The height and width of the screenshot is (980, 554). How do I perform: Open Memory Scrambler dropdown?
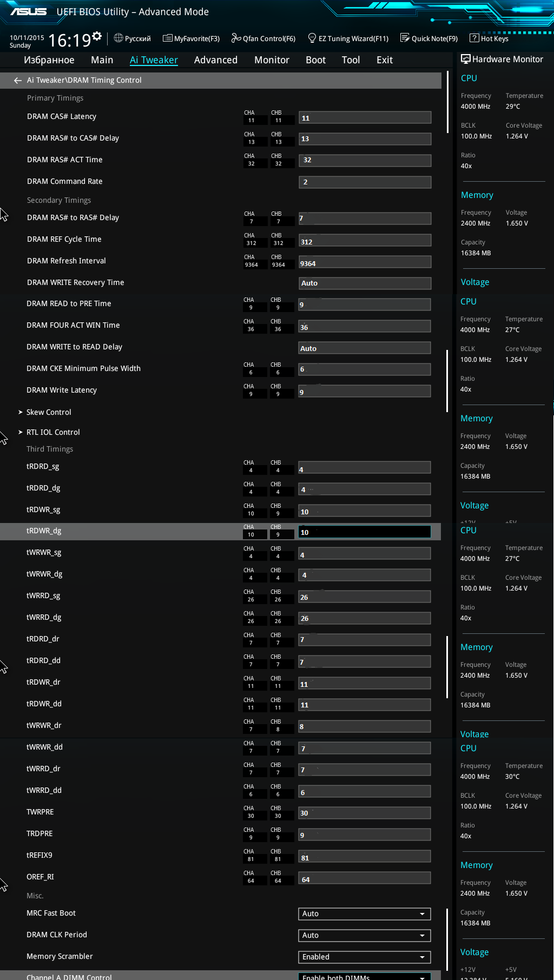point(365,957)
